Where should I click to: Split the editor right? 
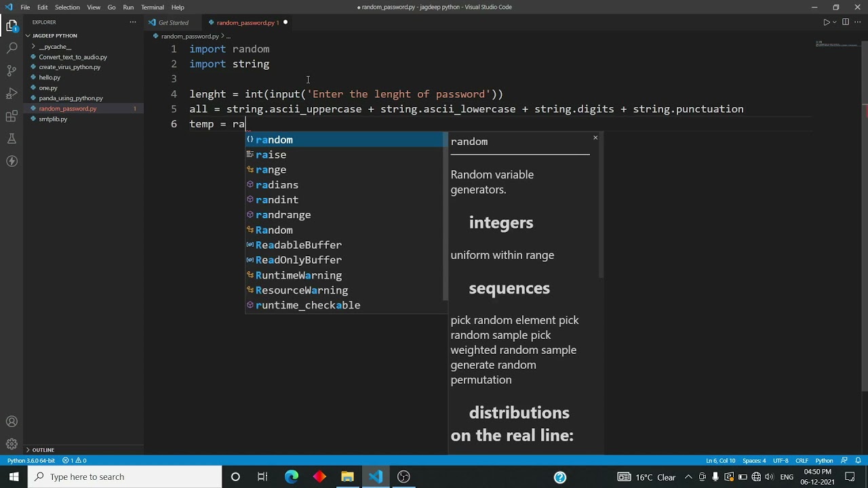[x=845, y=22]
